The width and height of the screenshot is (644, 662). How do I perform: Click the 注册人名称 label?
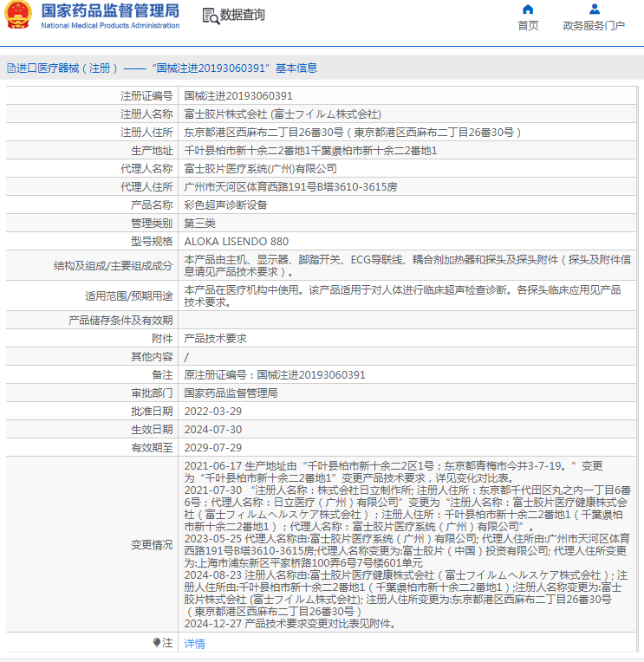point(146,114)
